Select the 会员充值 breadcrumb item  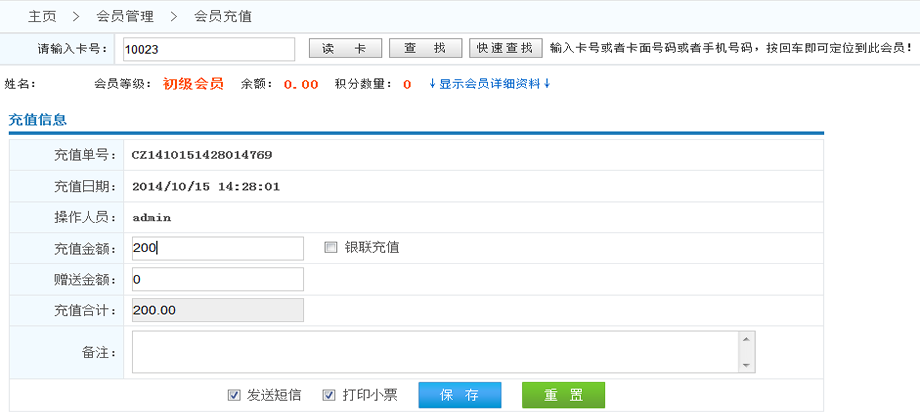tap(222, 16)
